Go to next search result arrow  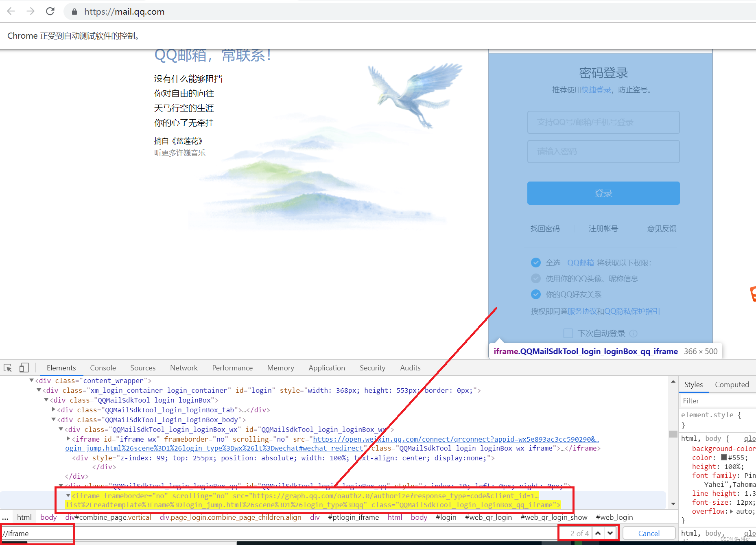tap(610, 533)
